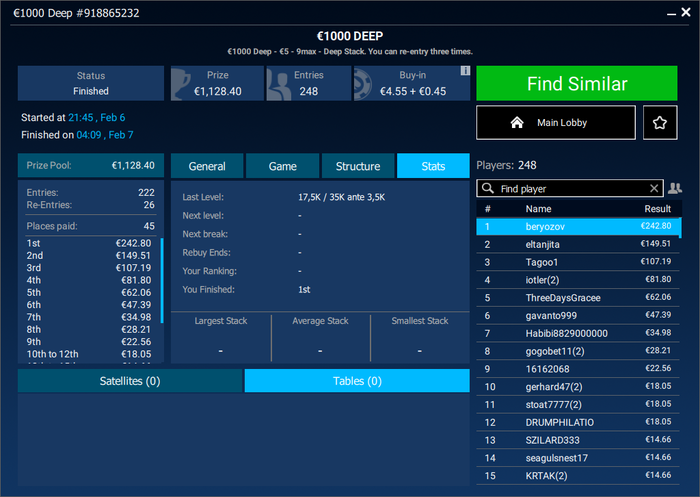Image resolution: width=700 pixels, height=497 pixels.
Task: Select player iotler(2) row
Action: [x=578, y=280]
